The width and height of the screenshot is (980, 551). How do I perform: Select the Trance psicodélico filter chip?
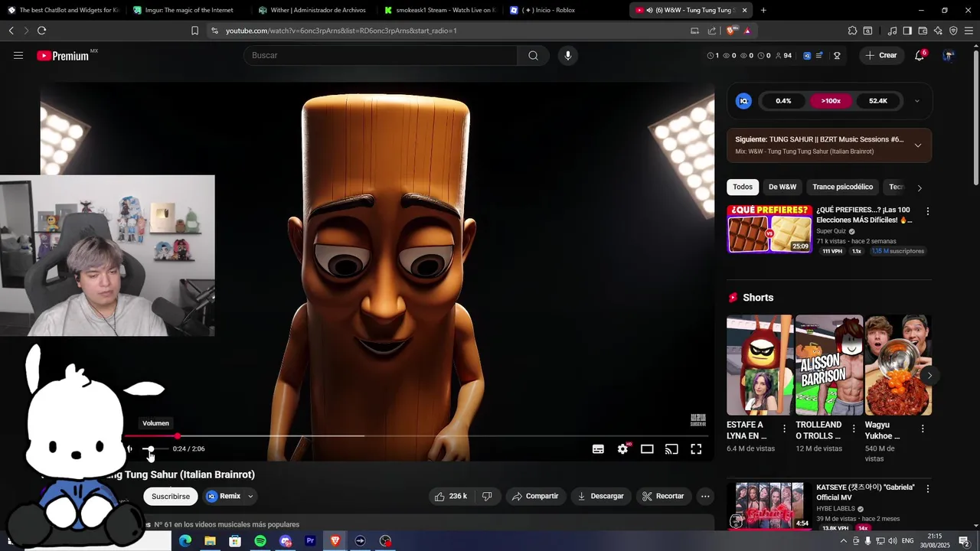(842, 187)
